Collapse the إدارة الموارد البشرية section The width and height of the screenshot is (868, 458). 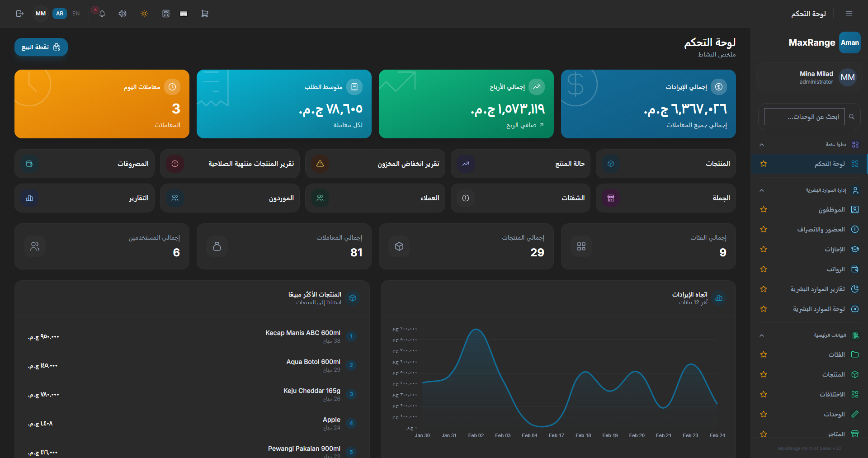click(762, 190)
